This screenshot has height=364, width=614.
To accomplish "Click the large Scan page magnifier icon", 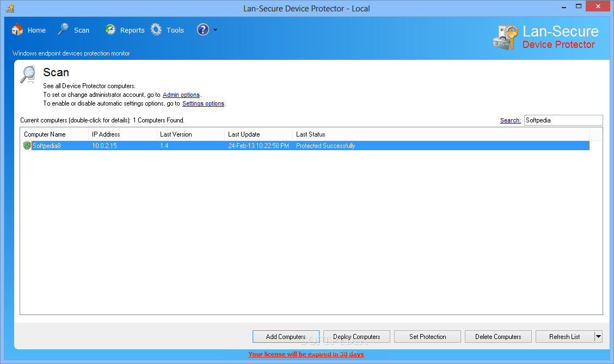I will tap(28, 75).
